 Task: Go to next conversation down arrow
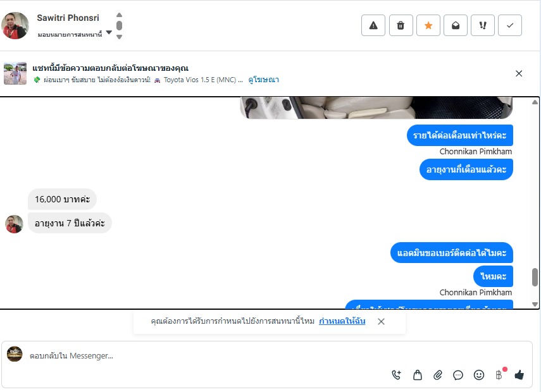pos(119,37)
